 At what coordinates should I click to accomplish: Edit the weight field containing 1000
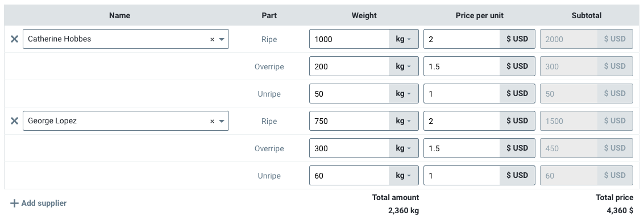click(x=349, y=39)
